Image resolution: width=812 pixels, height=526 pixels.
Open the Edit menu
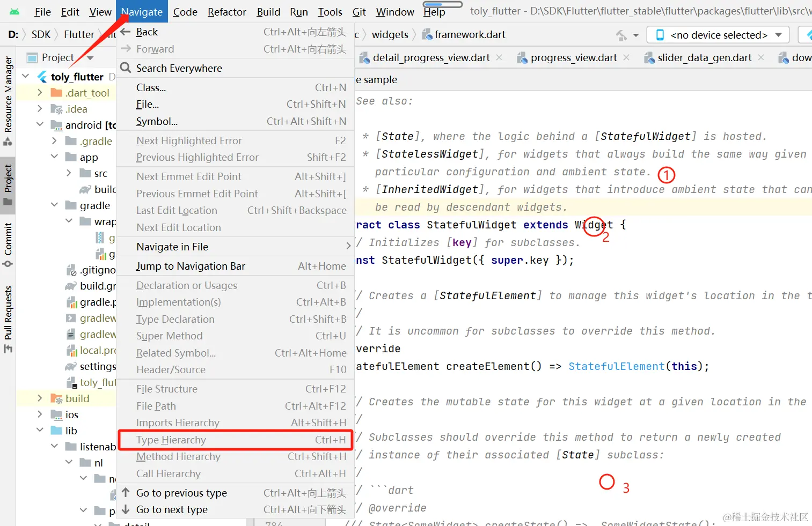[x=70, y=12]
